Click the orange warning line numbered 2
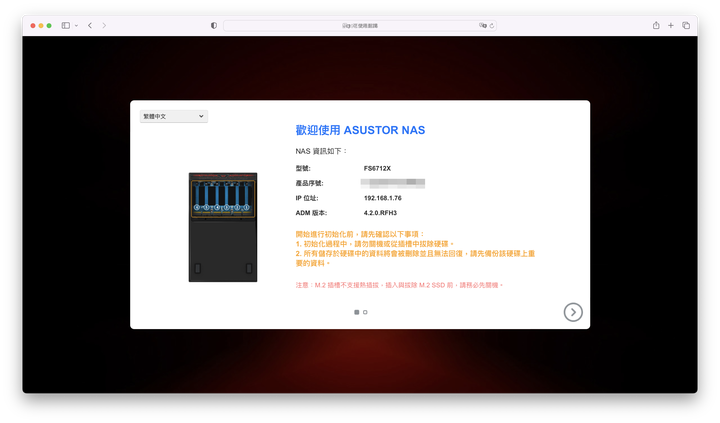 (x=415, y=258)
